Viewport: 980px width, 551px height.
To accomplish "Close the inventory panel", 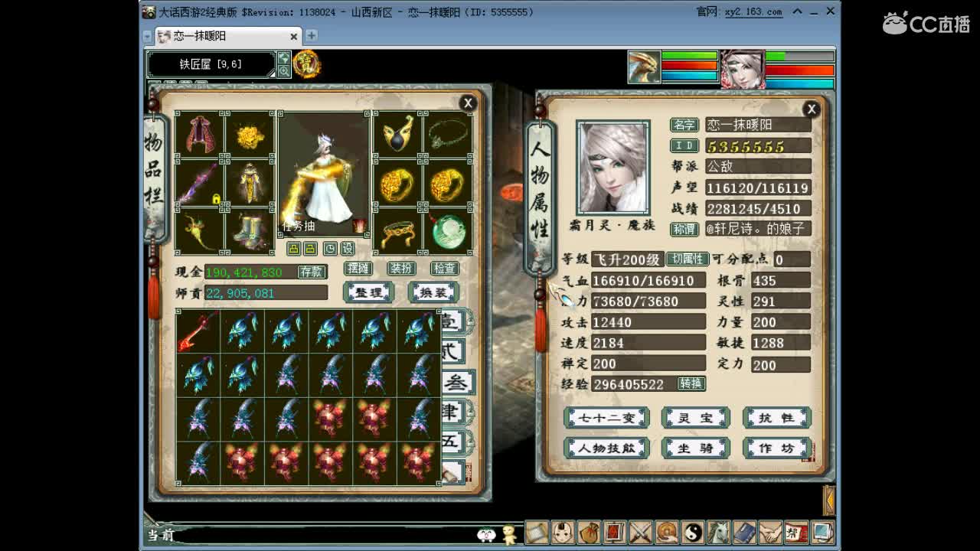I will [468, 103].
